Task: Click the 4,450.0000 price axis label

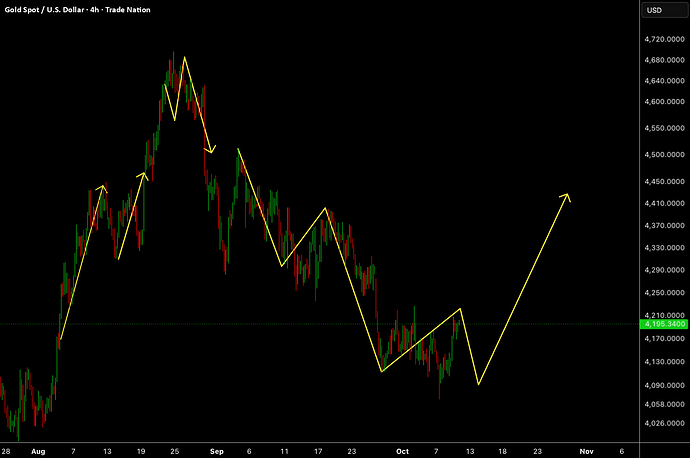Action: [x=664, y=181]
